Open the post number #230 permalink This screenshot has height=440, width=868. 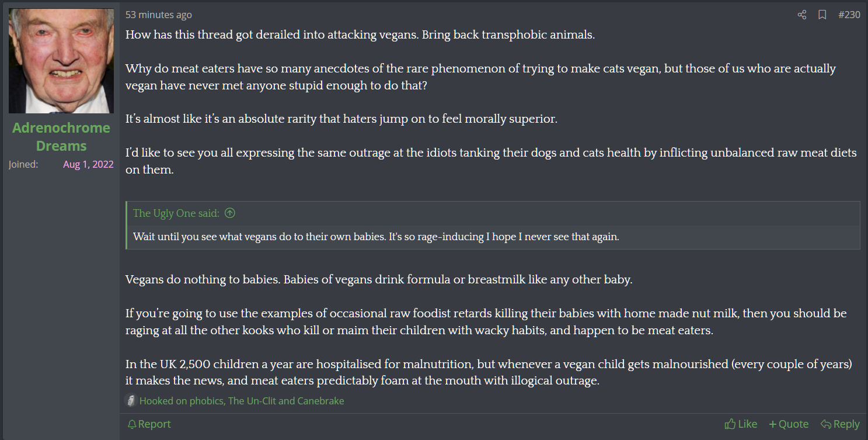click(849, 15)
